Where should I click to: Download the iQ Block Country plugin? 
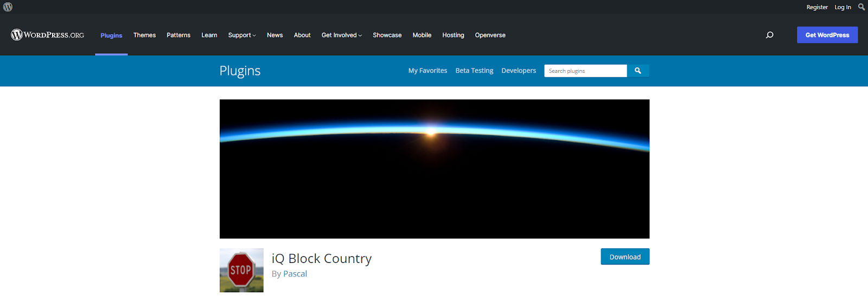click(625, 257)
